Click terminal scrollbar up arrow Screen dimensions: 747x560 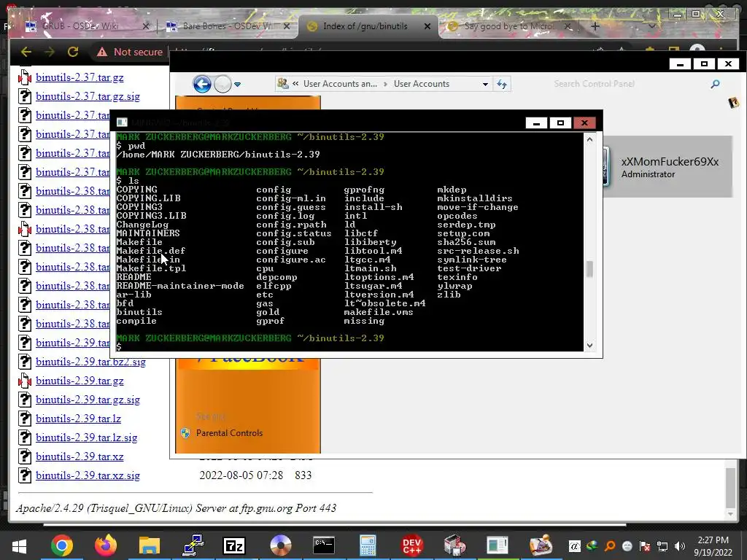click(589, 139)
